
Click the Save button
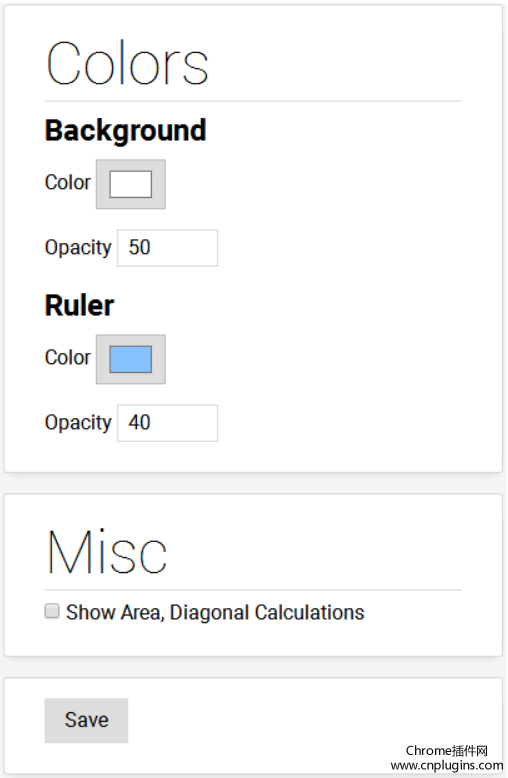pyautogui.click(x=86, y=720)
